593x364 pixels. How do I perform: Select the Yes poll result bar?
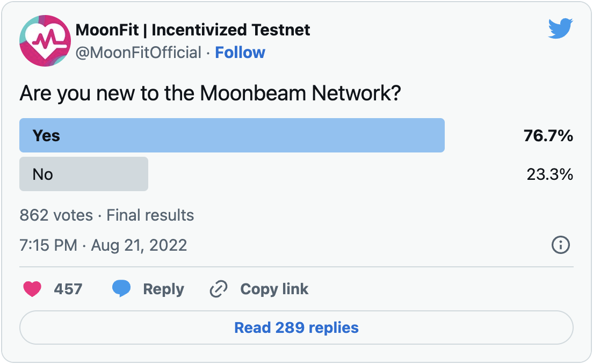coord(232,135)
